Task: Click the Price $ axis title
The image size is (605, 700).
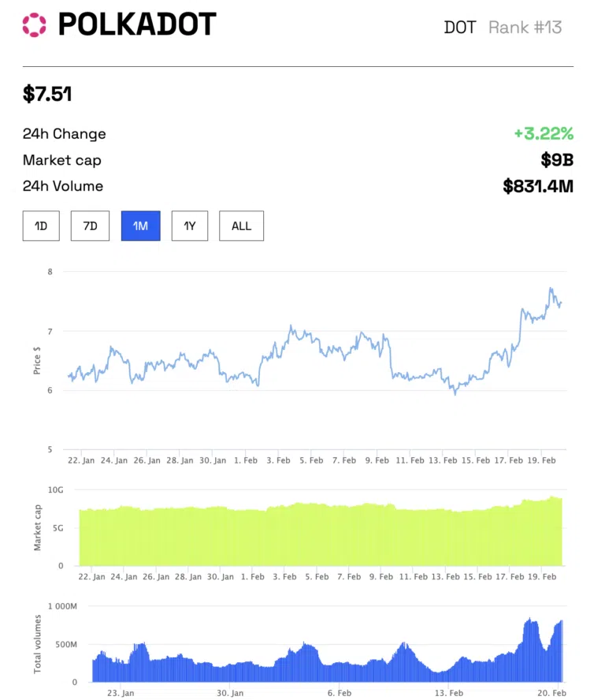Action: (37, 360)
